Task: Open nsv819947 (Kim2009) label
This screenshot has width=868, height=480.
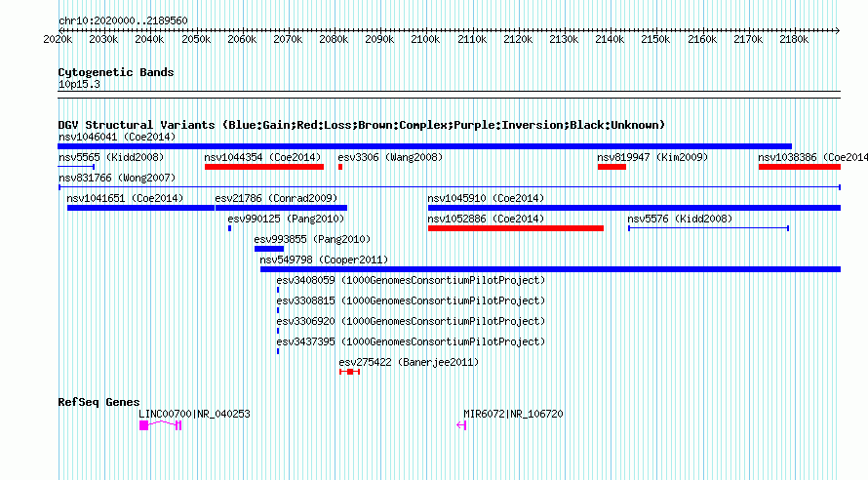Action: pyautogui.click(x=652, y=157)
